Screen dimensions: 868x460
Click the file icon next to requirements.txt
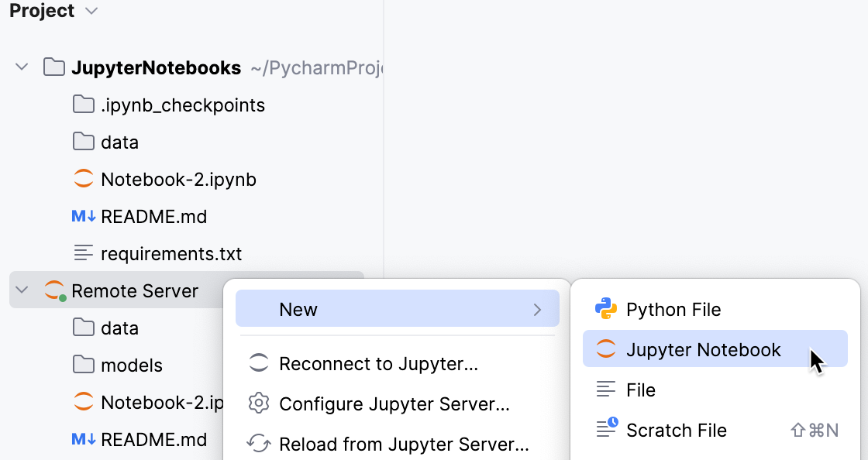pos(83,253)
